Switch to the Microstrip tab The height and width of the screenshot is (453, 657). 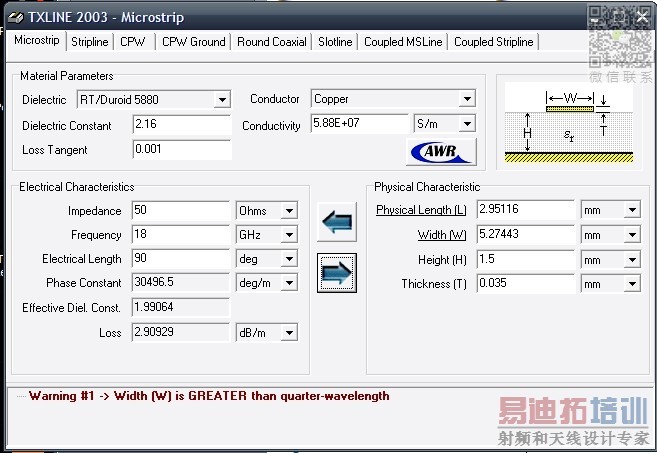36,40
